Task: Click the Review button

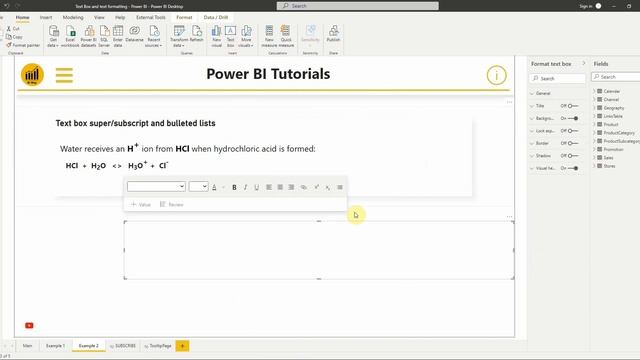Action: point(172,204)
